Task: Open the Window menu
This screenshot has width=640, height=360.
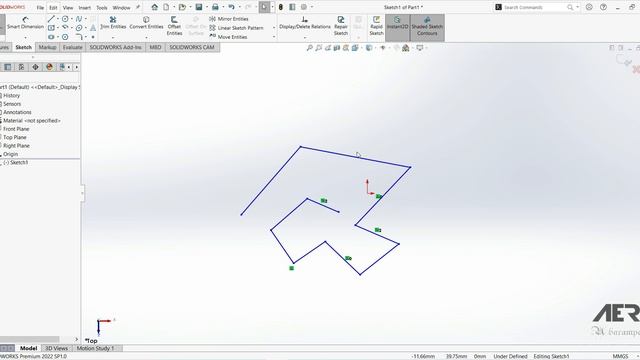Action: click(x=121, y=7)
